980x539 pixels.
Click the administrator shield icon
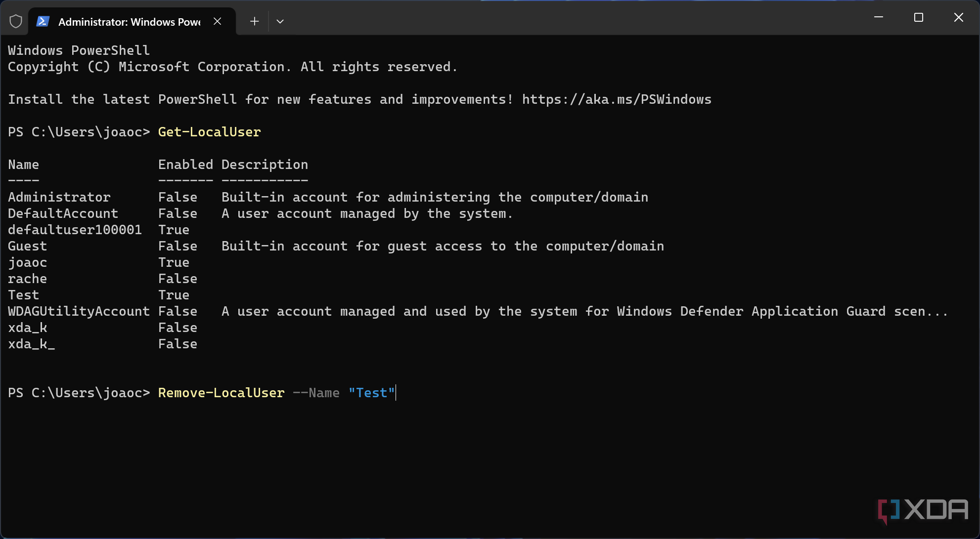[x=16, y=21]
